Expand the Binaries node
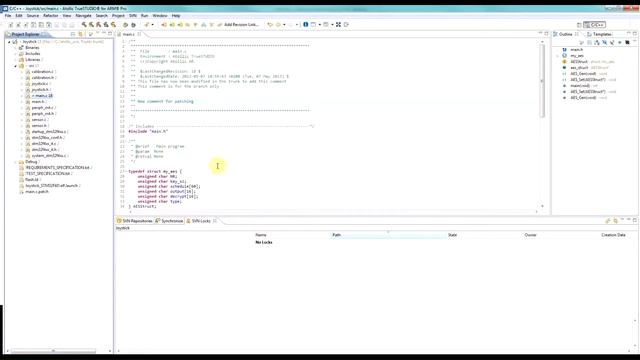Image resolution: width=640 pixels, height=360 pixels. click(16, 48)
